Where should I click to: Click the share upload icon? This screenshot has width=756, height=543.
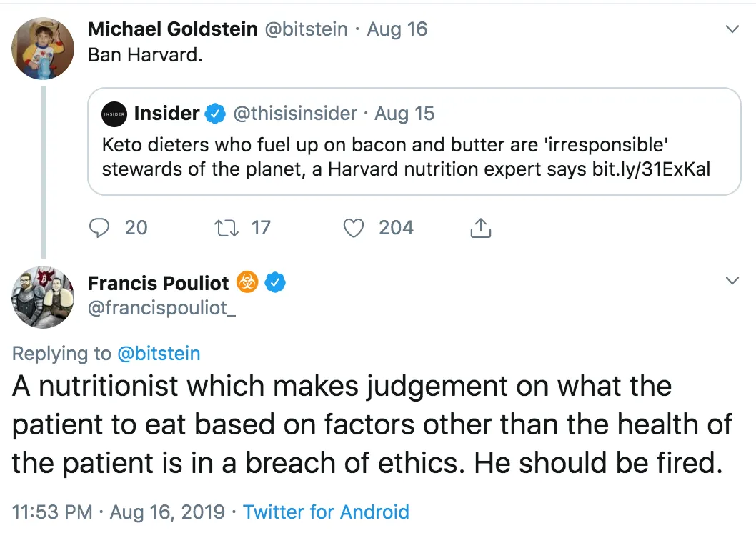pos(481,228)
